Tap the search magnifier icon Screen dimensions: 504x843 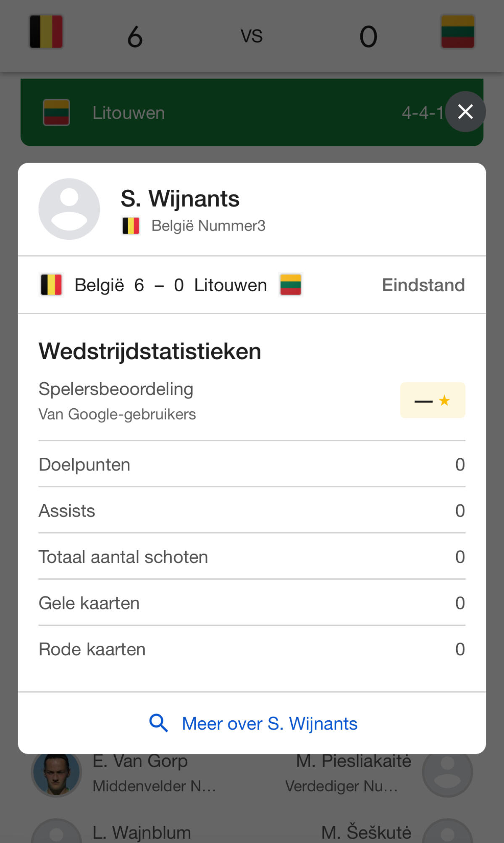click(x=158, y=723)
